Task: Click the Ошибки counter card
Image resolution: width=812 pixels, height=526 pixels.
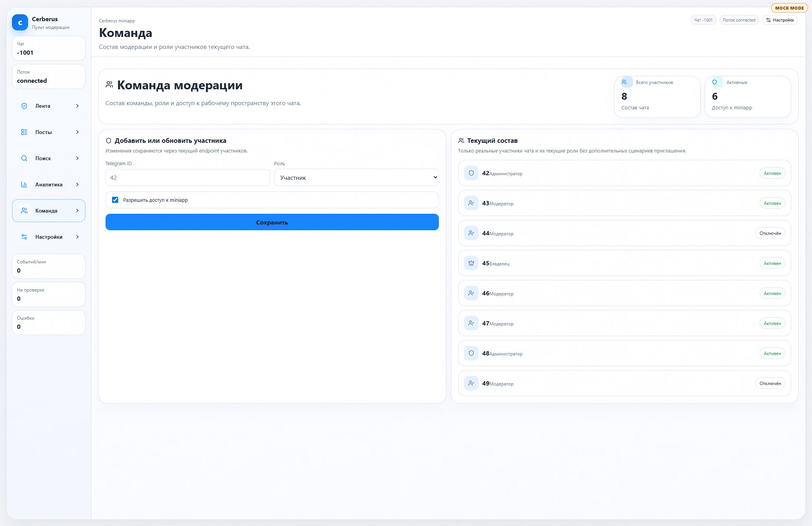Action: click(49, 322)
